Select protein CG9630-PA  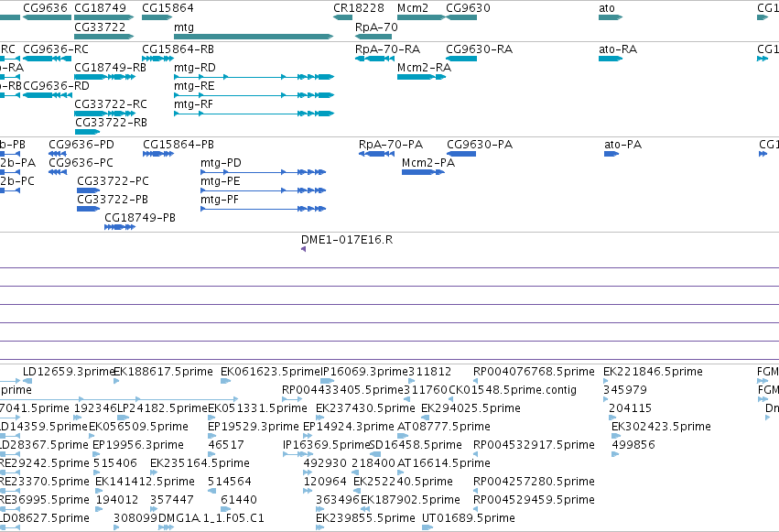(x=480, y=145)
